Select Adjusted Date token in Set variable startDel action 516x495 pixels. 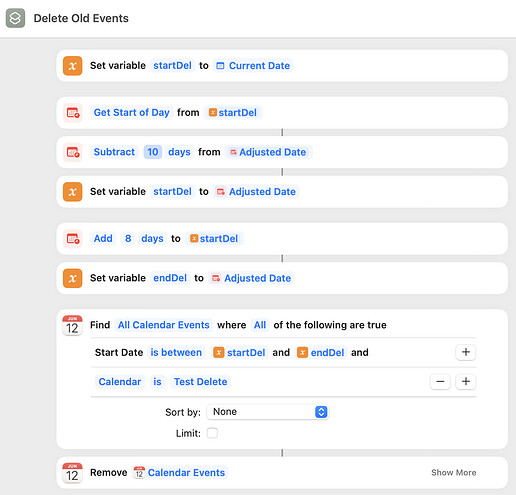tap(256, 192)
